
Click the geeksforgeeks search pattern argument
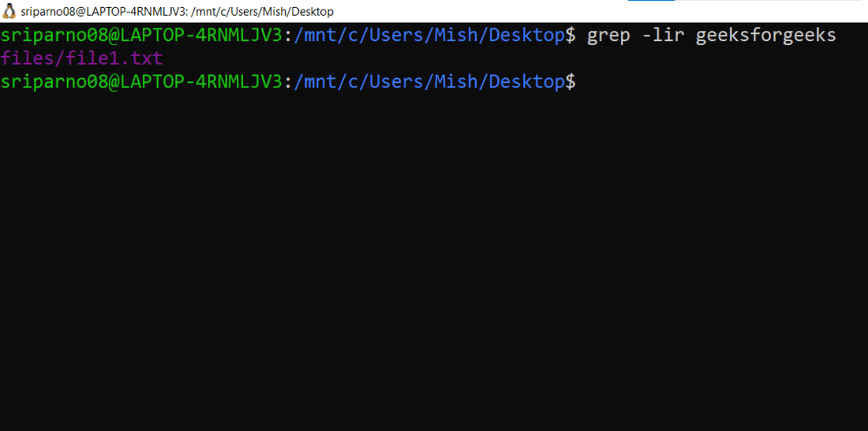765,36
